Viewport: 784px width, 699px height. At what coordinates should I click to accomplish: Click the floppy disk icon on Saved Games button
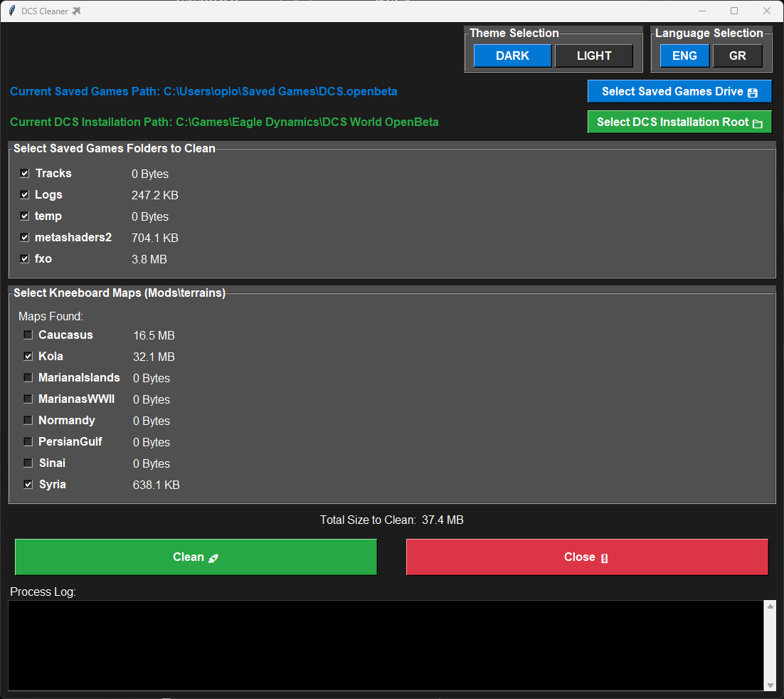(753, 93)
